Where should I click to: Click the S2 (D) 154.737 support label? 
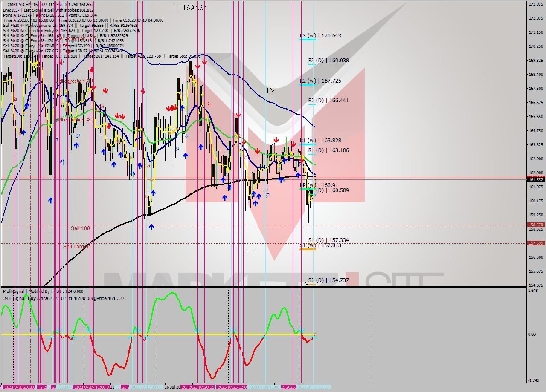328,280
